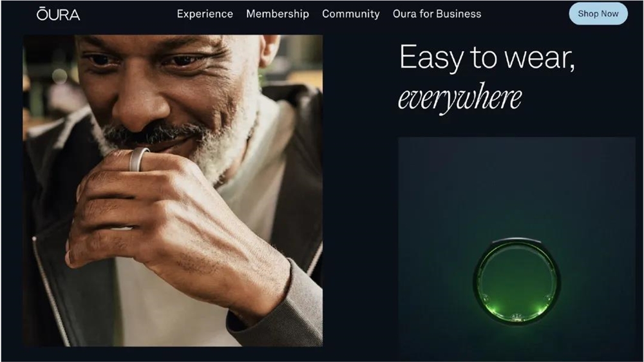Image resolution: width=644 pixels, height=362 pixels.
Task: Click the ŌURA logo
Action: tap(58, 14)
